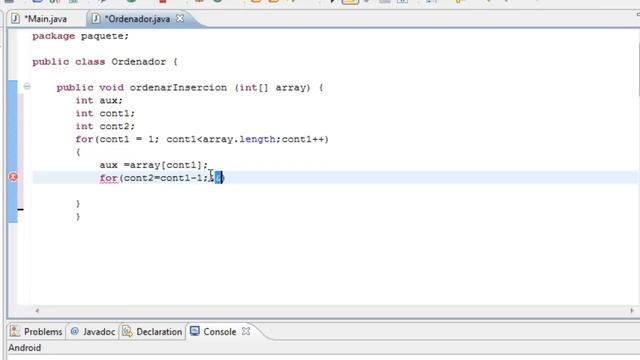Viewport: 640px width, 360px height.
Task: Open the Declaration view tab
Action: point(152,331)
